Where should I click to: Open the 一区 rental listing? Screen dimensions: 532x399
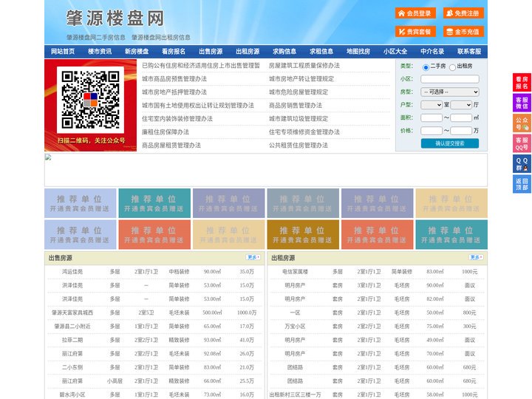(295, 313)
